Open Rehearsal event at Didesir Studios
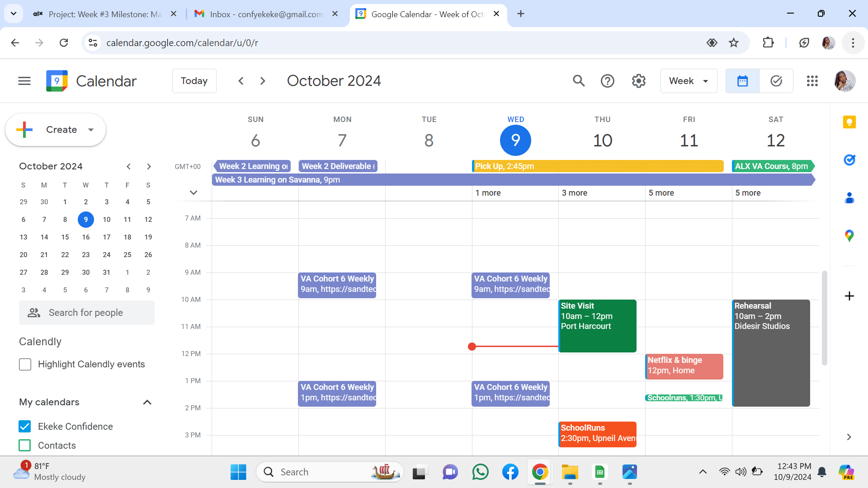 771,353
